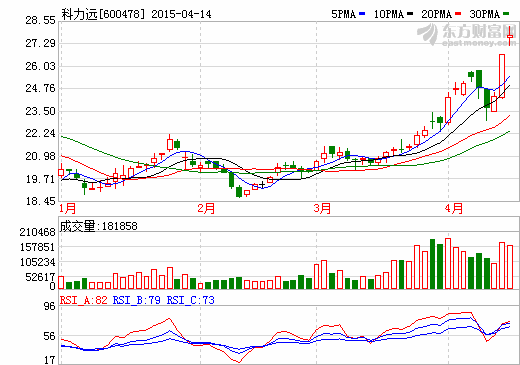Click the RSI axis label 17
Screen dimensions: 520x365
[x=50, y=360]
